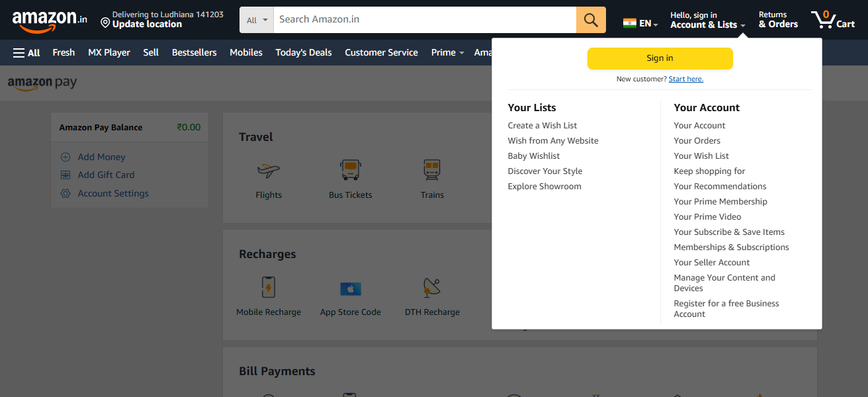Click the DTH Recharge satellite icon
This screenshot has width=868, height=397.
coord(432,287)
